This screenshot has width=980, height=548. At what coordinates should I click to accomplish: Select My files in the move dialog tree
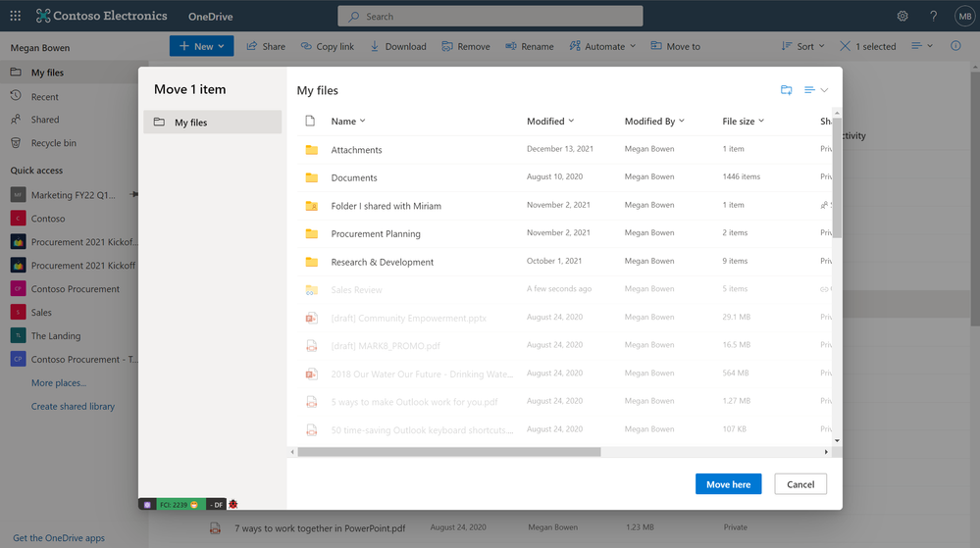click(x=213, y=122)
